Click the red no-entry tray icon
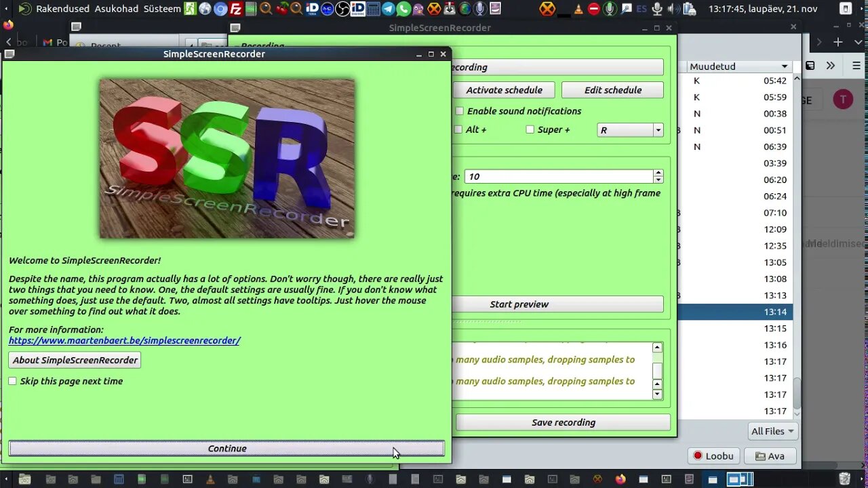The width and height of the screenshot is (868, 488). click(x=594, y=9)
